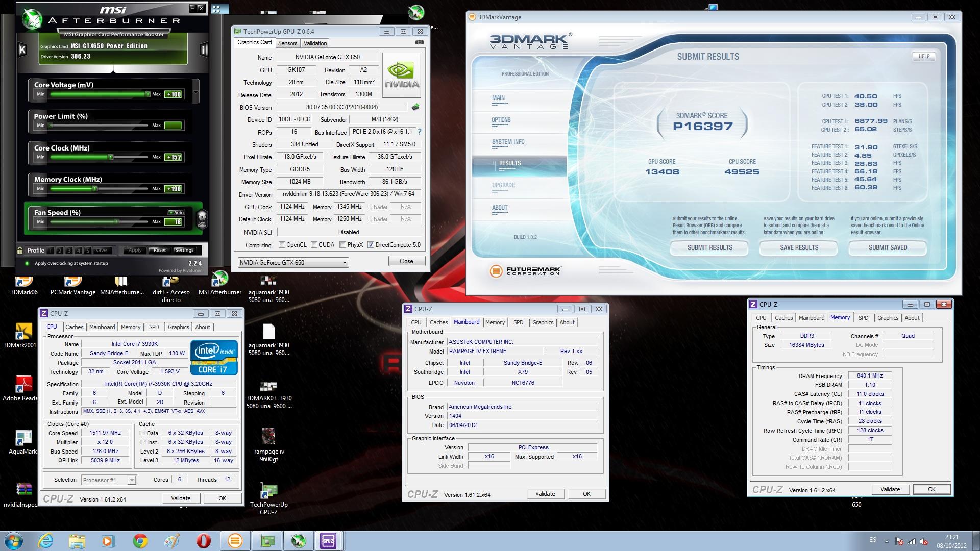Click the SUBMIT SAVED button
Screen dimensions: 980x551
click(888, 248)
